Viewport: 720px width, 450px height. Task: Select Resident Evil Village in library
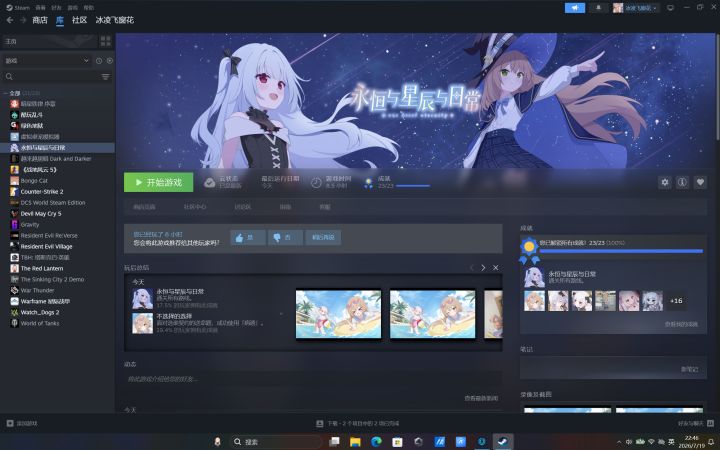coord(57,247)
